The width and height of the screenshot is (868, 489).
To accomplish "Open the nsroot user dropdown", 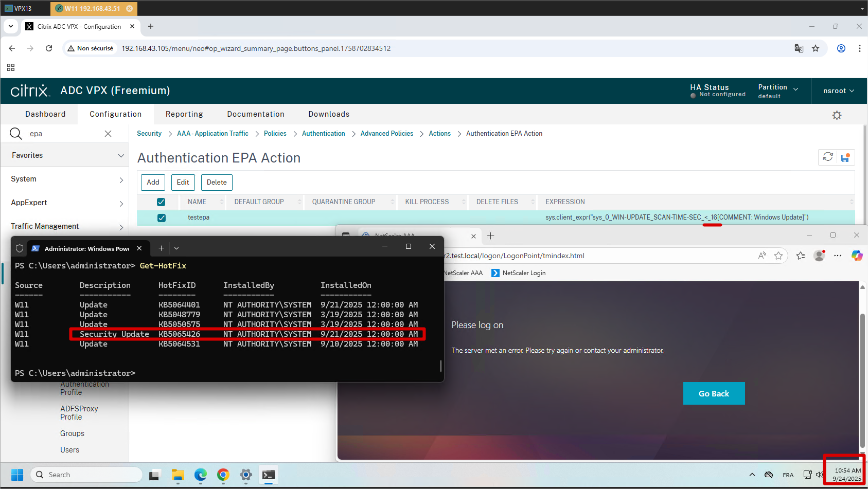I will 838,91.
